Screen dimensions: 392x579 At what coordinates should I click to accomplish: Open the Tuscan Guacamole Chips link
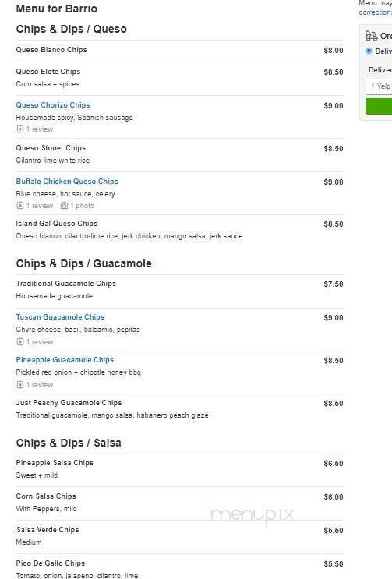(60, 317)
